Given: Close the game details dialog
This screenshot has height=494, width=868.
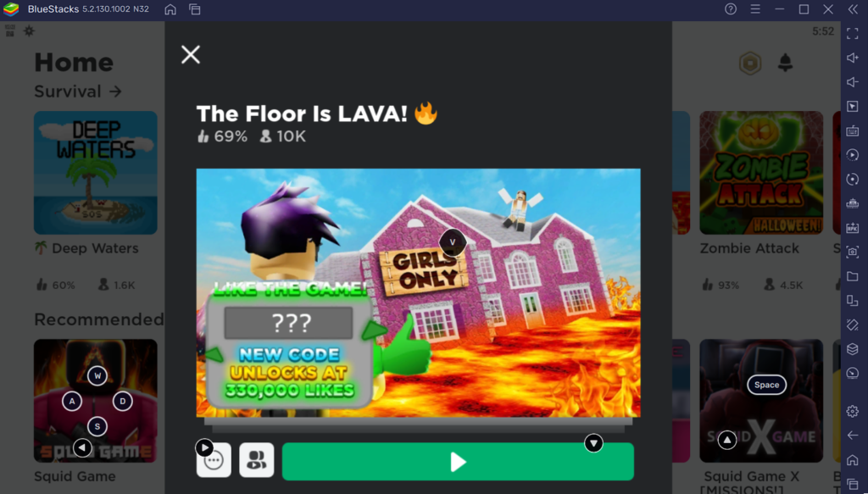Looking at the screenshot, I should [191, 55].
